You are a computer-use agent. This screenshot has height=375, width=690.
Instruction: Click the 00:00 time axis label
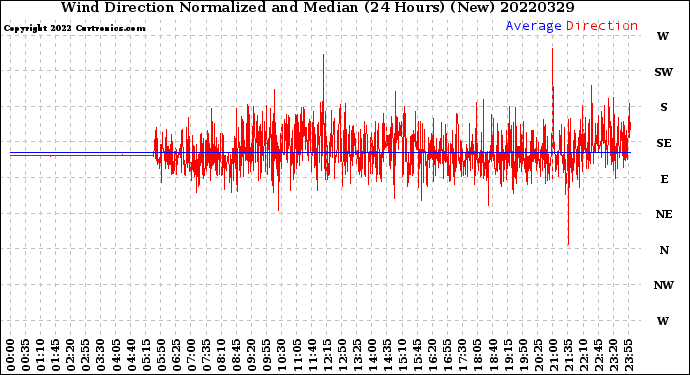pos(11,356)
